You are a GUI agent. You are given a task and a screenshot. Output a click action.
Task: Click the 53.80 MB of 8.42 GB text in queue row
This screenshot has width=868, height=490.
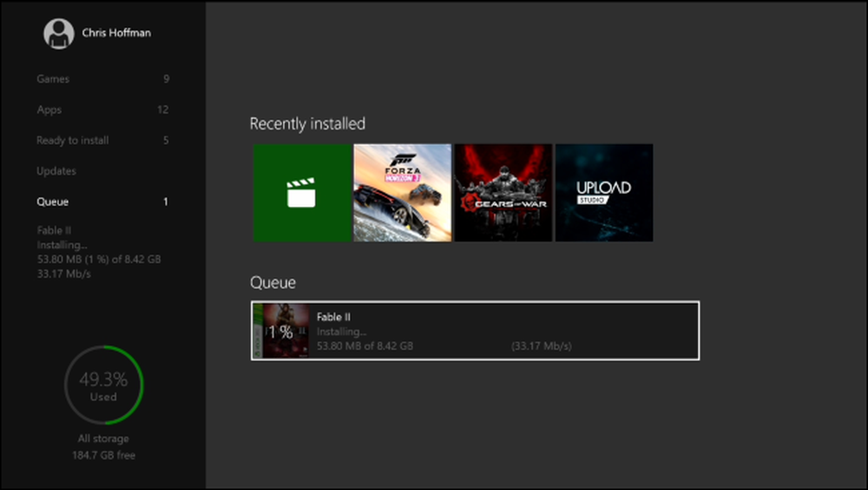click(365, 346)
